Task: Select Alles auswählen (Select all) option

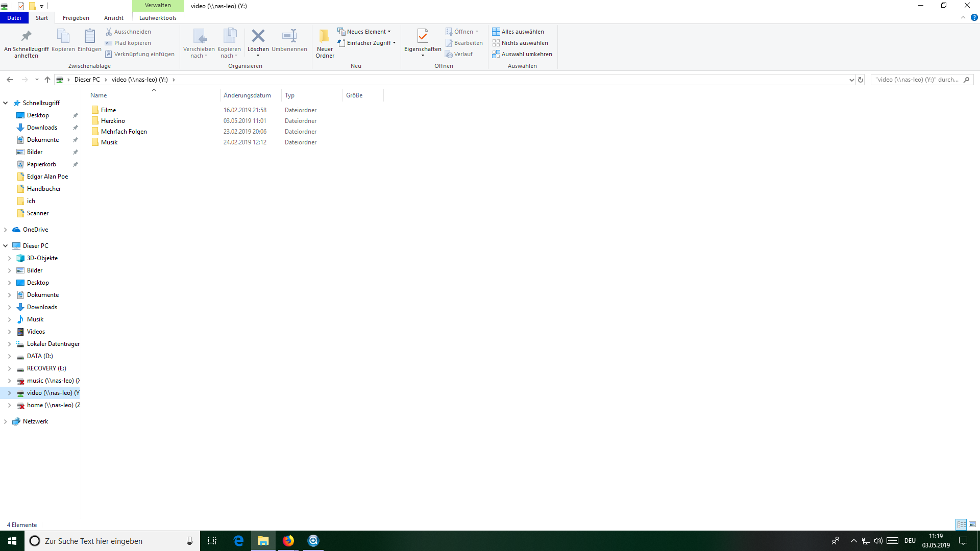Action: (520, 32)
